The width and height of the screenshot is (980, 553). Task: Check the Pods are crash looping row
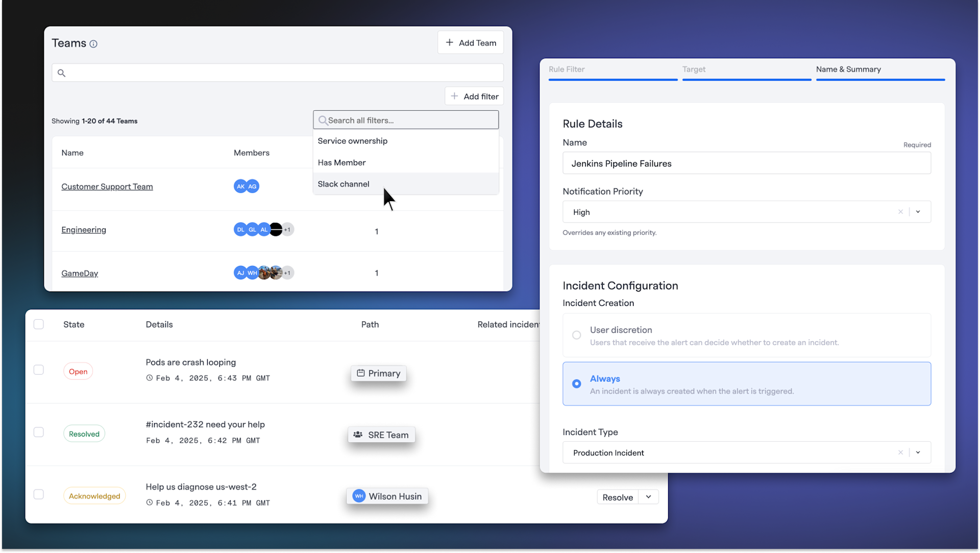pyautogui.click(x=39, y=370)
